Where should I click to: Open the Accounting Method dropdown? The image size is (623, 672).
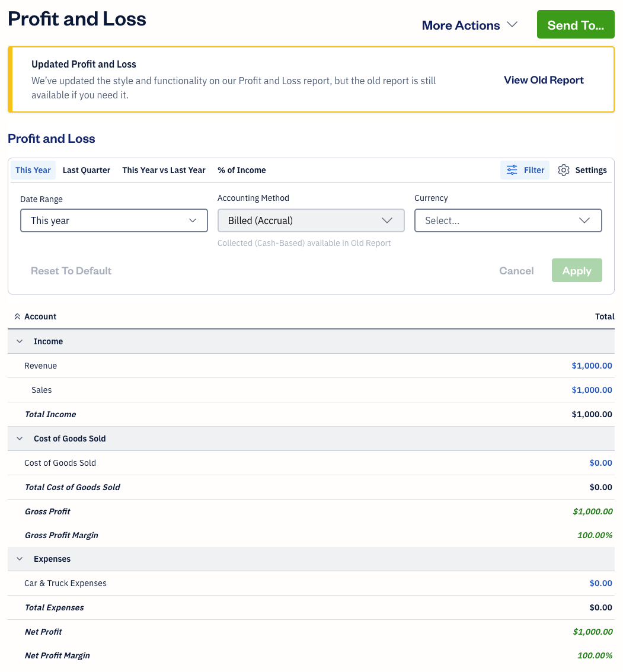pos(311,220)
